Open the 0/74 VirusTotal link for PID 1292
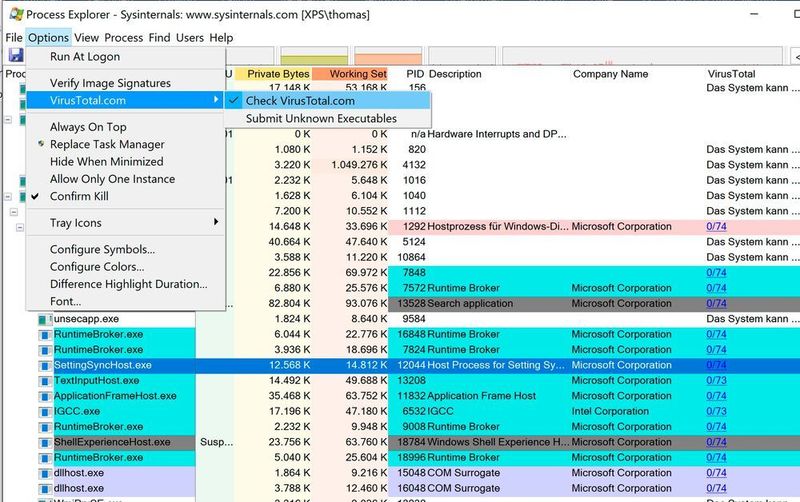 click(x=716, y=227)
